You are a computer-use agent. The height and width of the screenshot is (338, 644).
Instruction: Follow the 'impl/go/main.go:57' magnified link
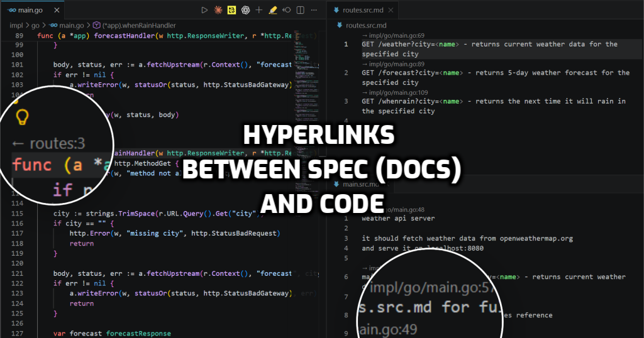point(432,288)
